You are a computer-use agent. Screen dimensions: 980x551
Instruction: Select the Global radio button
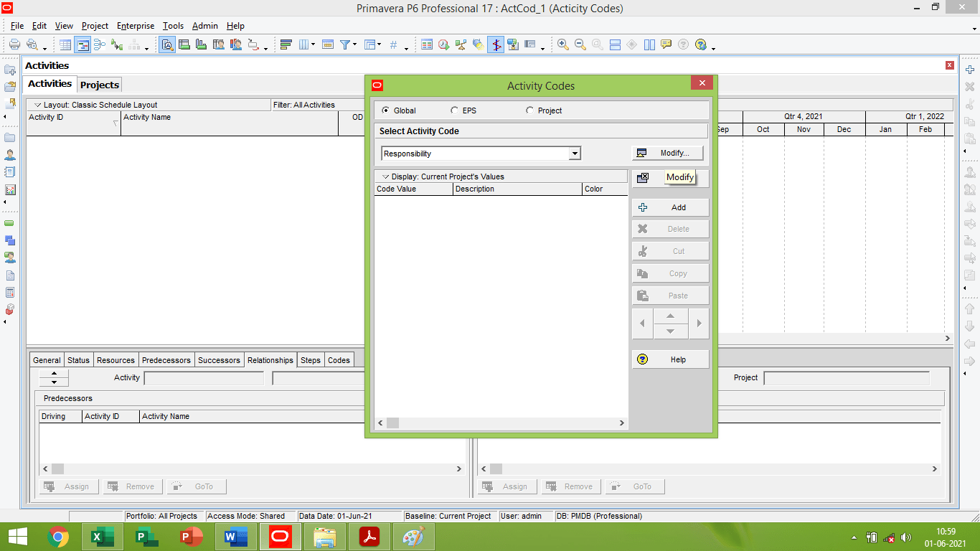pos(386,110)
